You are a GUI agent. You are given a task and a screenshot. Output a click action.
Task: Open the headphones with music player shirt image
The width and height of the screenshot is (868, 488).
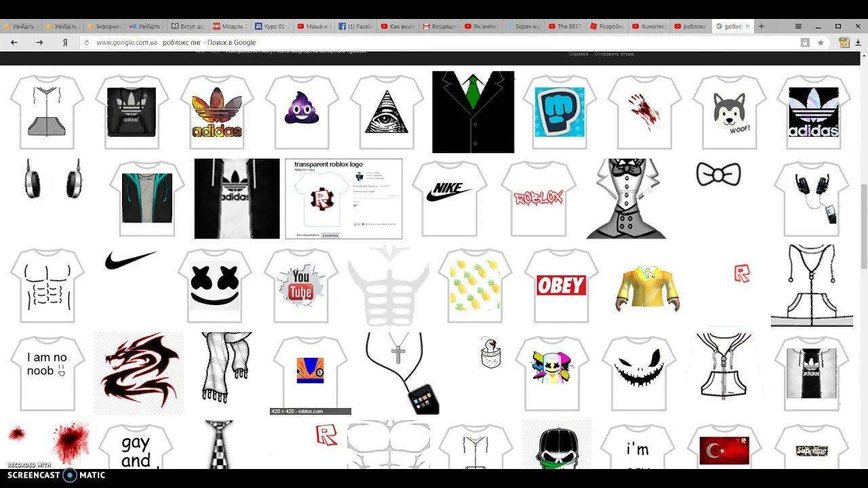[x=812, y=199]
